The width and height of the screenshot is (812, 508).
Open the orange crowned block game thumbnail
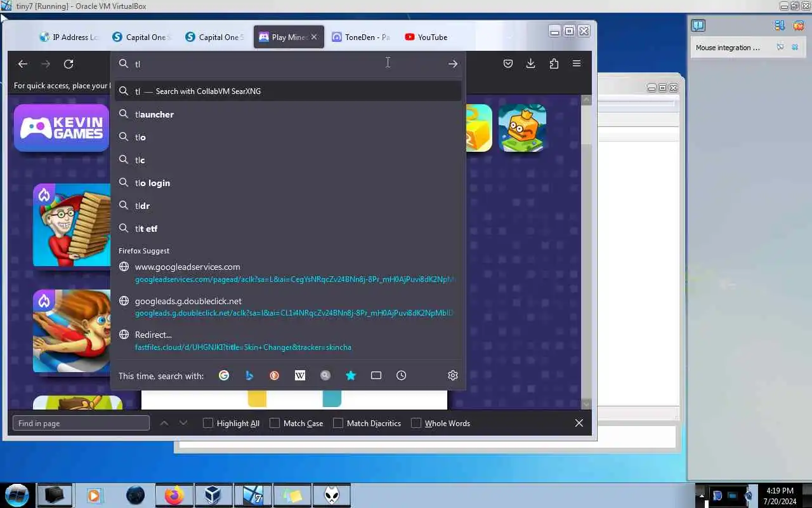(x=522, y=128)
